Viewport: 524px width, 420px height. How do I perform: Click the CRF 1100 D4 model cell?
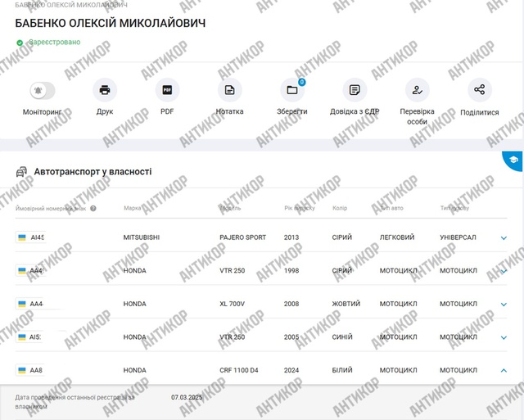pyautogui.click(x=239, y=371)
